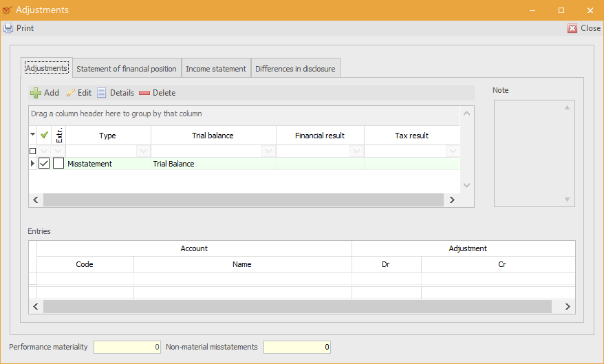Viewport: 604px width, 364px height.
Task: Open the Tax result filter dropdown
Action: [x=453, y=151]
